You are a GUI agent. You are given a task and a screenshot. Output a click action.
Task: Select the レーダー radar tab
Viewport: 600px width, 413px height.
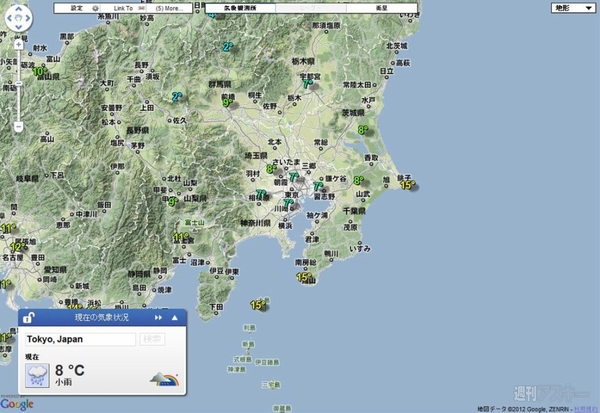tap(311, 8)
